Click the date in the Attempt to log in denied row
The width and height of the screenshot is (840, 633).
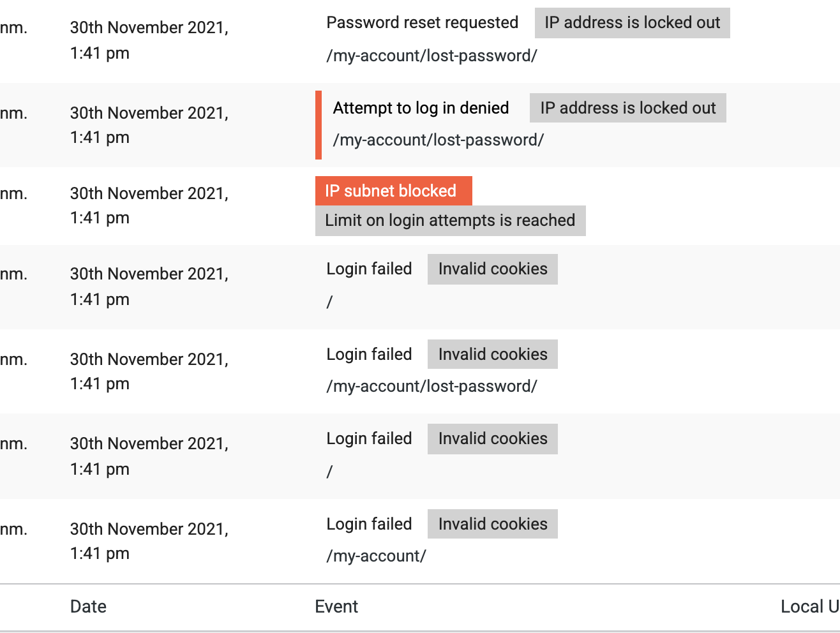tap(149, 125)
